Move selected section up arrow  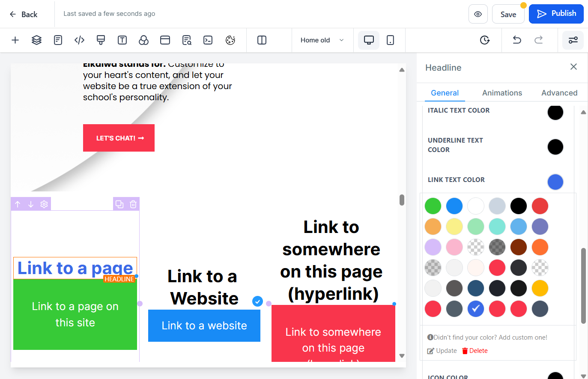click(x=18, y=204)
